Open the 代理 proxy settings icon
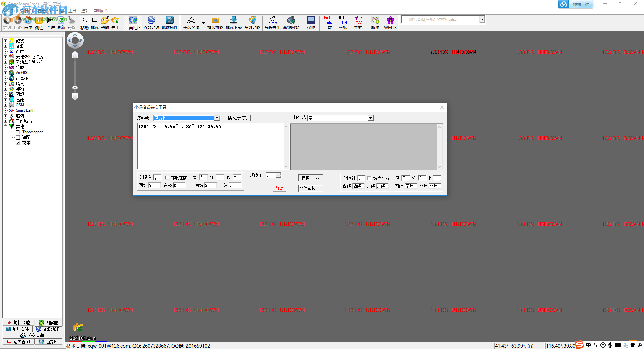This screenshot has width=644, height=349. (311, 23)
